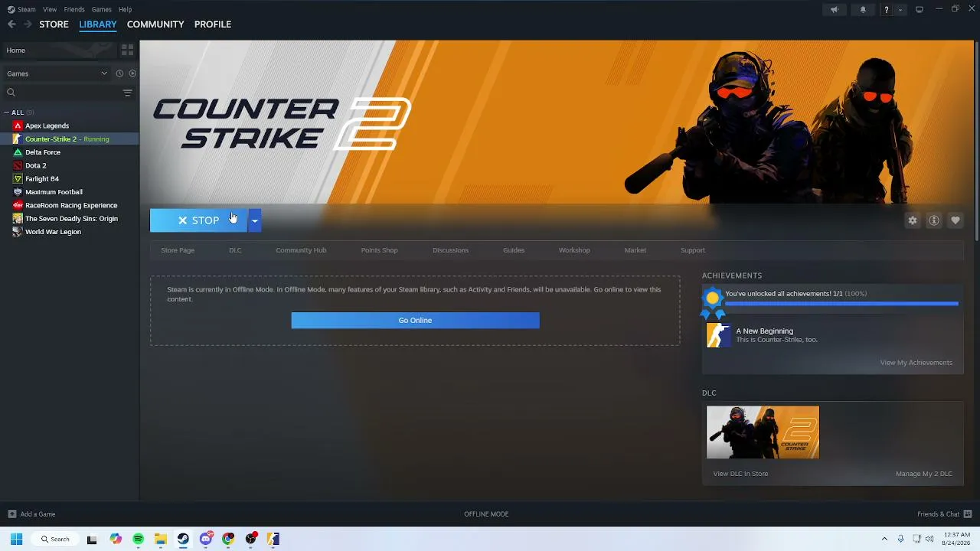Open Friends & Chat
The image size is (980, 551).
point(944,514)
